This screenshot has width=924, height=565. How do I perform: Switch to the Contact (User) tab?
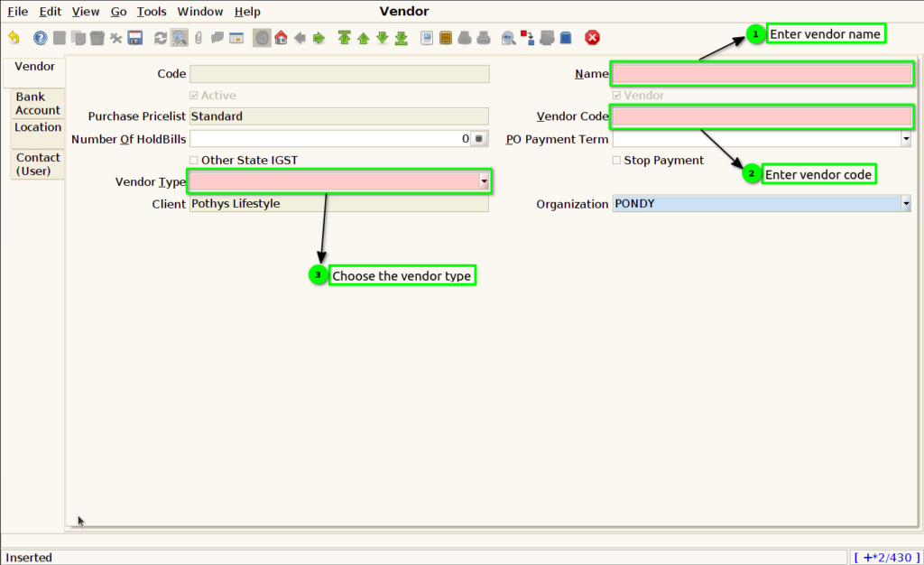38,164
